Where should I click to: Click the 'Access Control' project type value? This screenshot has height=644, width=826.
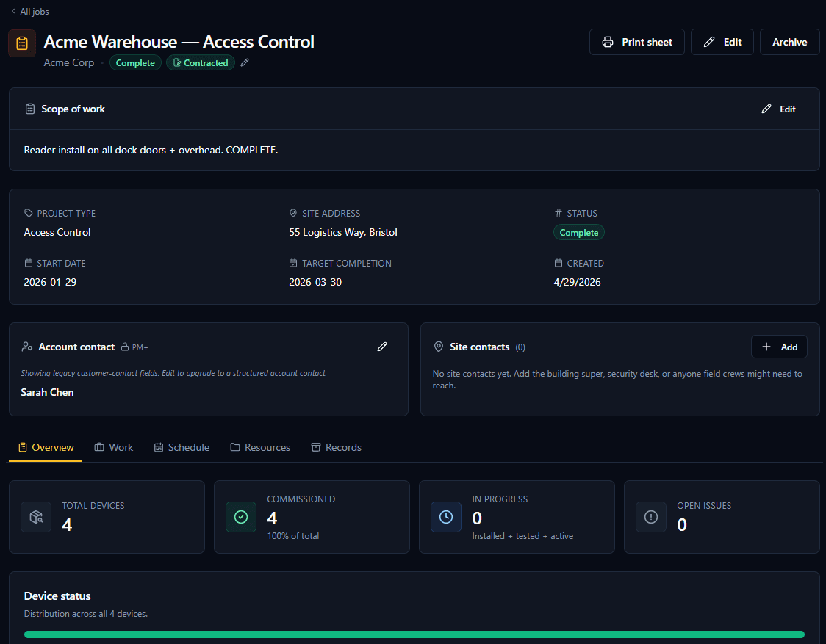click(x=57, y=232)
